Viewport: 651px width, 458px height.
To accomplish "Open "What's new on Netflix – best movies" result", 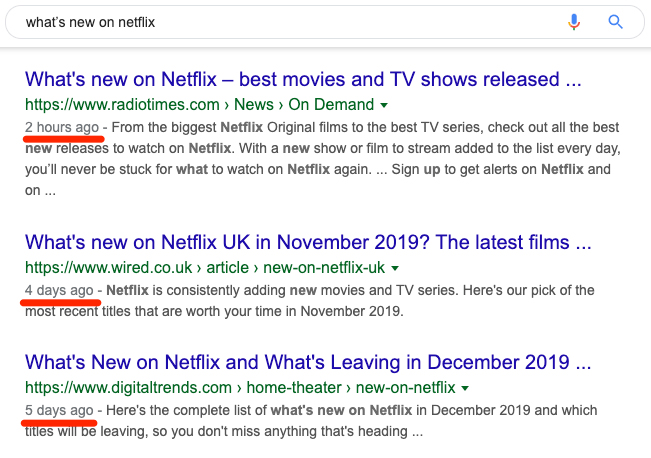I will [x=303, y=79].
